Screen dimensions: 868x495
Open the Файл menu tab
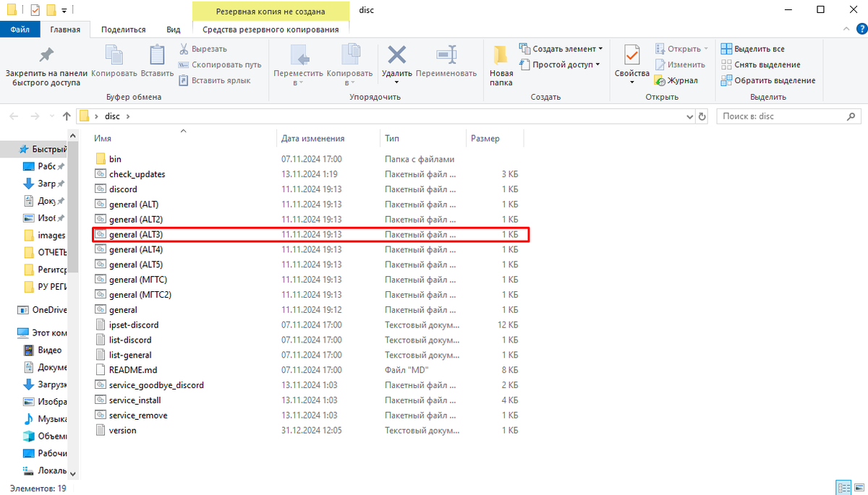click(20, 30)
